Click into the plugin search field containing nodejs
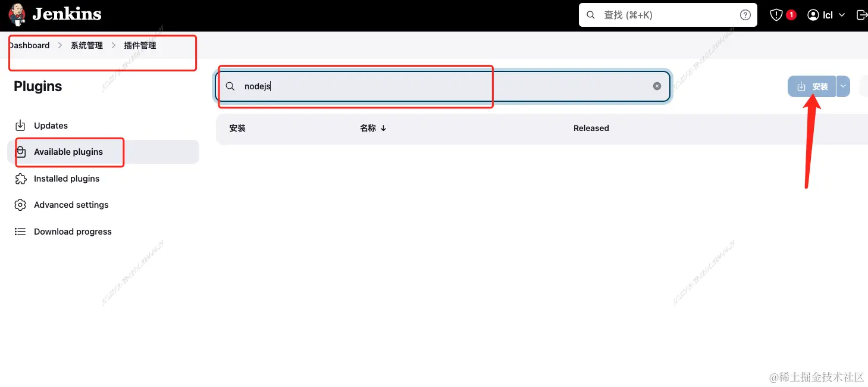Viewport: 868px width, 387px height. pyautogui.click(x=443, y=86)
